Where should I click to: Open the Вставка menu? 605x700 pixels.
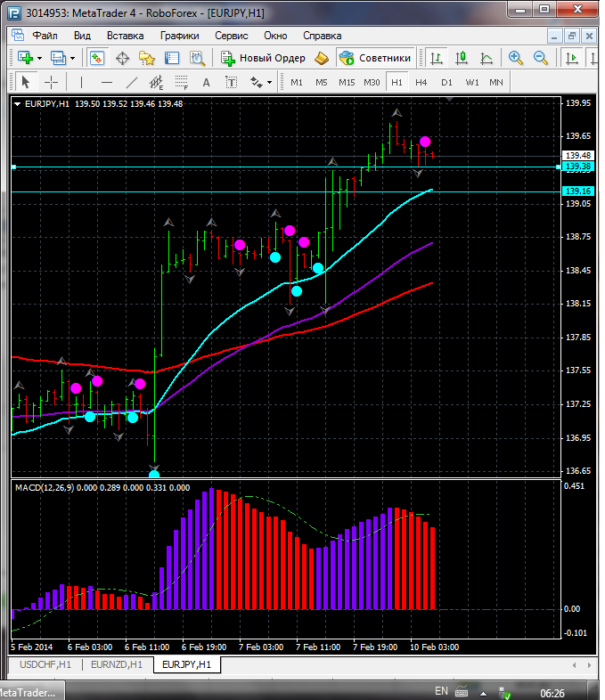pyautogui.click(x=125, y=36)
